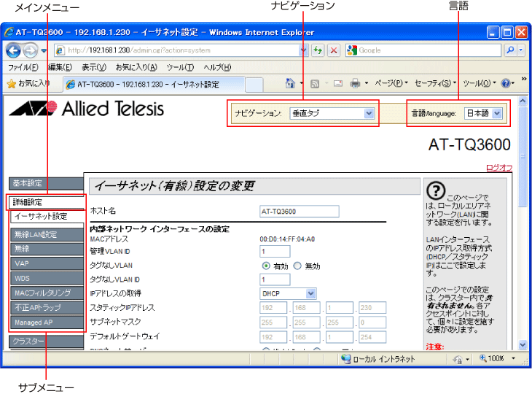Click the first スタティックIPアドレス octet field
The height and width of the screenshot is (394, 532).
tap(273, 308)
